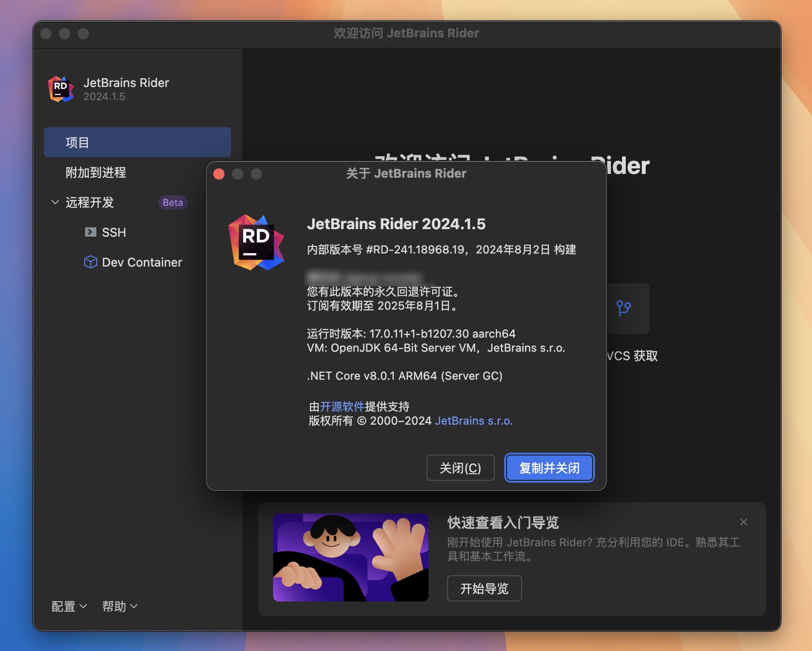Open the 帮助 dropdown menu
Viewport: 812px width, 651px height.
click(120, 606)
